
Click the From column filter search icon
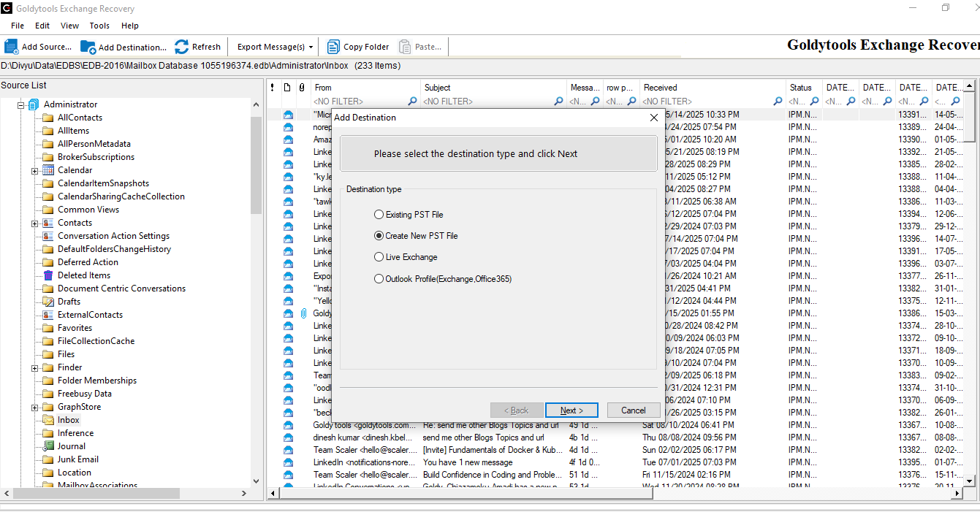click(413, 102)
